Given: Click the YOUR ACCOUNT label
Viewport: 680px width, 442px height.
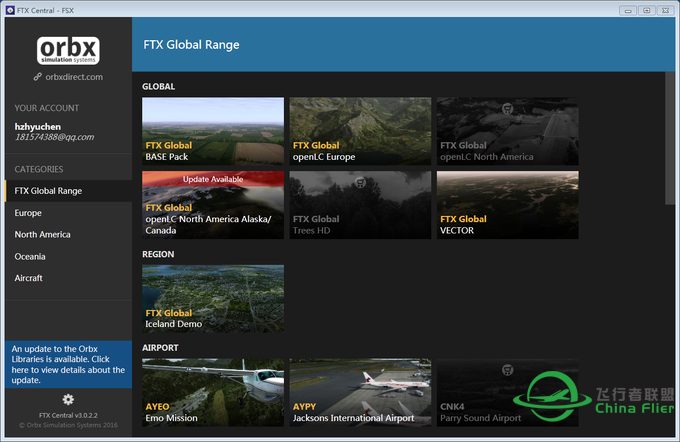Looking at the screenshot, I should click(47, 108).
